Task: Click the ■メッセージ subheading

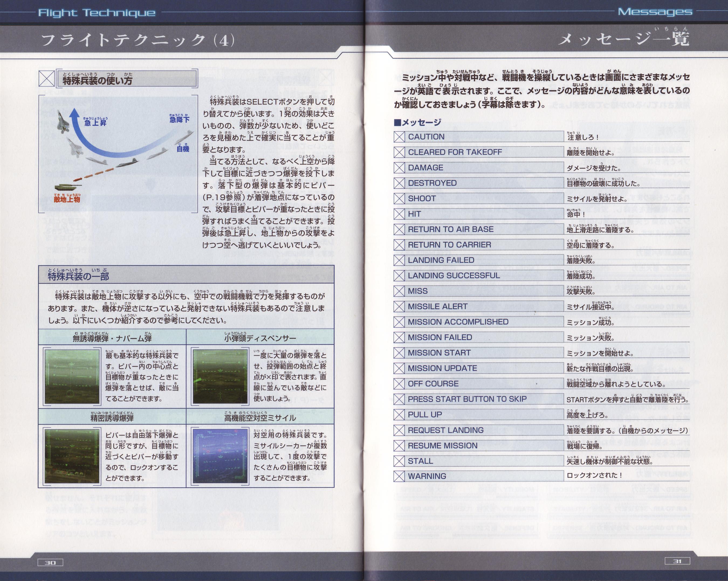Action: [418, 122]
